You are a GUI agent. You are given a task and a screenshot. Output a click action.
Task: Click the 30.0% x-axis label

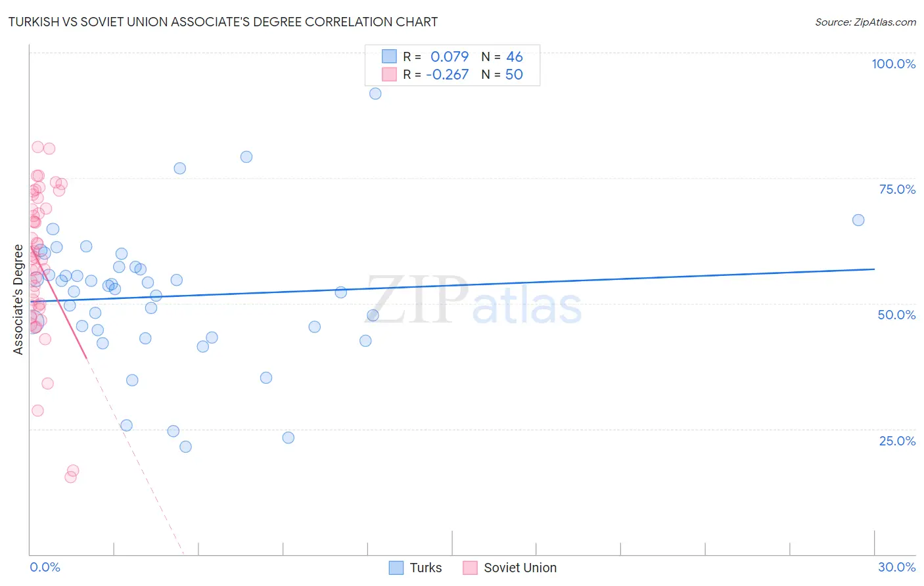896,567
